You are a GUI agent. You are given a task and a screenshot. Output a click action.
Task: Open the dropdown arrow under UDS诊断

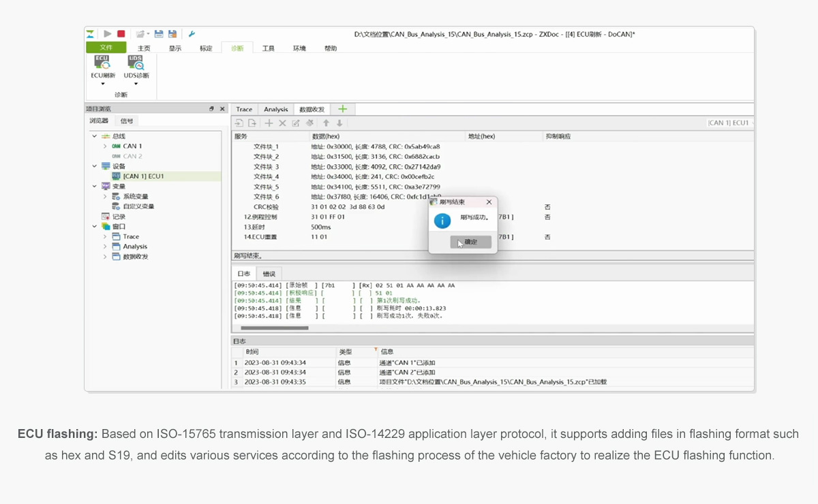click(136, 84)
